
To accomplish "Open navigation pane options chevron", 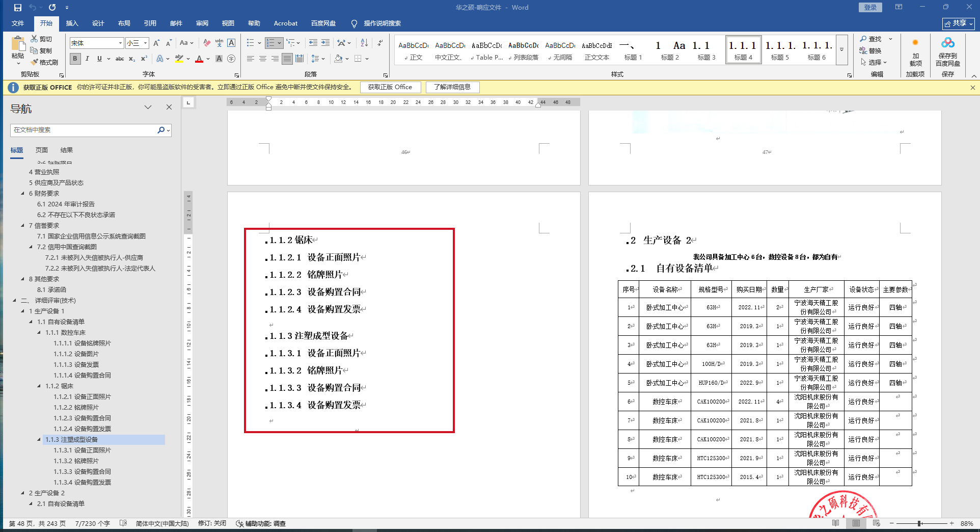I will point(148,107).
